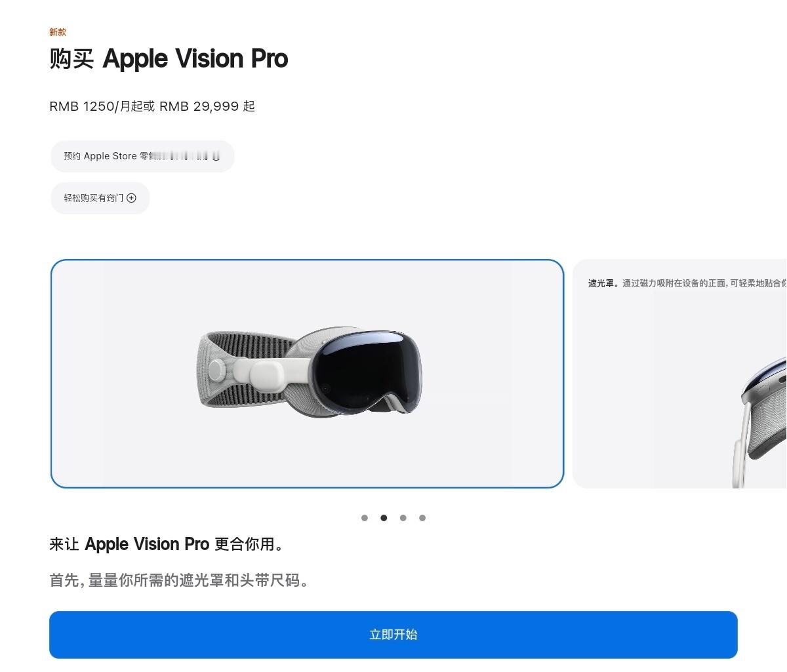
Task: Jump to the third carousel dot
Action: pyautogui.click(x=403, y=518)
